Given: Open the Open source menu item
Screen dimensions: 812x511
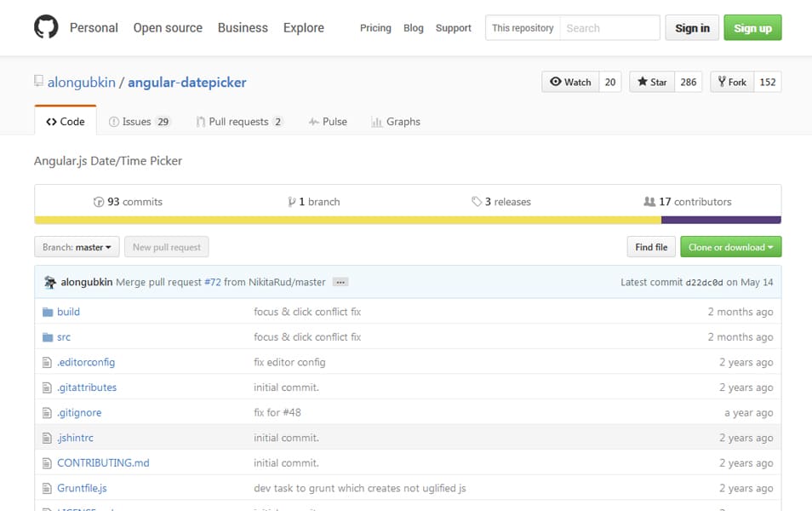Looking at the screenshot, I should tap(168, 28).
